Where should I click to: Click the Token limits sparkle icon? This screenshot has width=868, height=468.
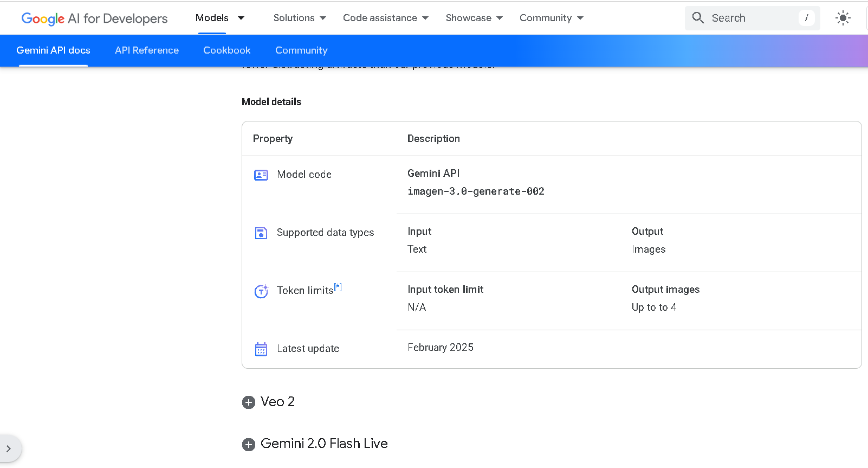pos(261,291)
